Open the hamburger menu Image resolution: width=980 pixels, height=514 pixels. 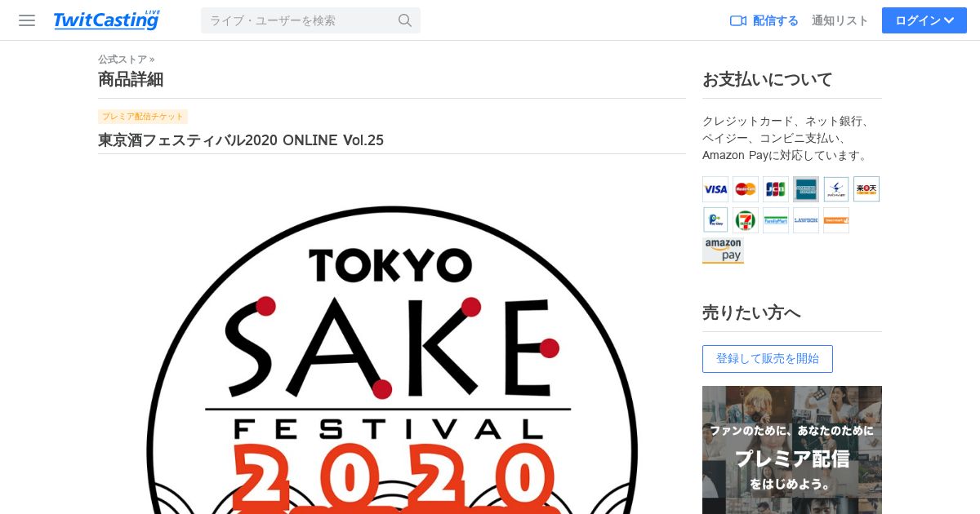(27, 20)
